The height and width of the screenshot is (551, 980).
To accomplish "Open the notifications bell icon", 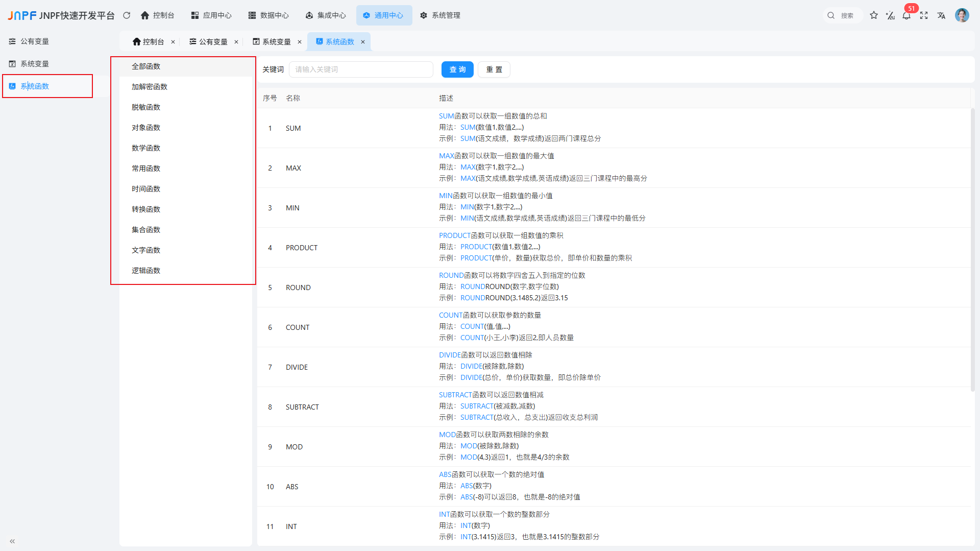I will tap(906, 16).
